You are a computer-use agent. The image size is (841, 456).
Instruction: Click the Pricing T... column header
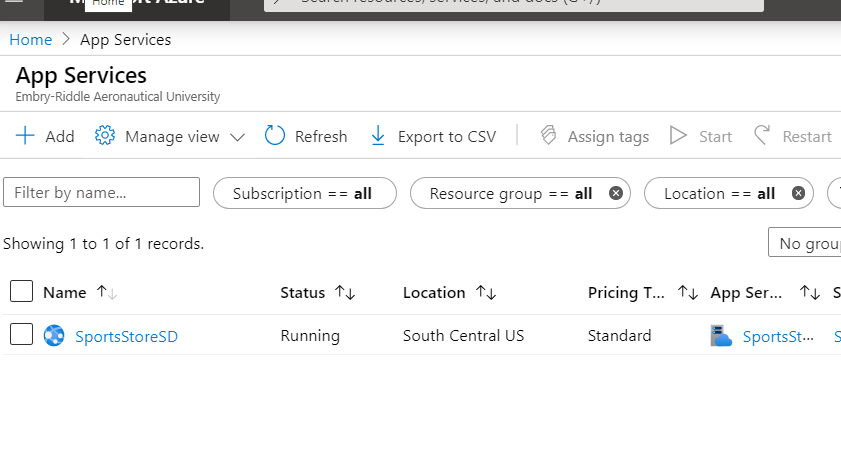pos(626,292)
